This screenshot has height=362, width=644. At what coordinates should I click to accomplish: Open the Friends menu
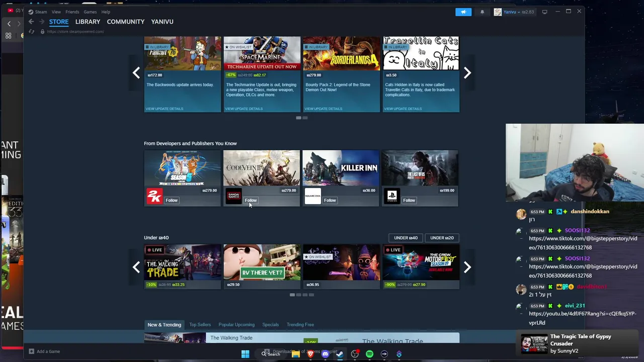click(x=72, y=12)
